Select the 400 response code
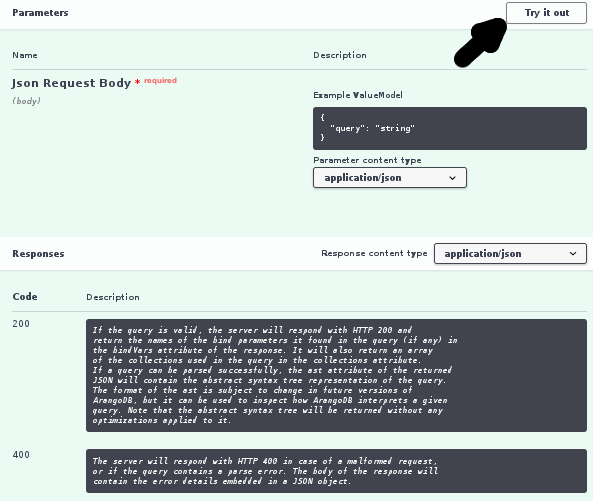The image size is (593, 501). point(21,454)
